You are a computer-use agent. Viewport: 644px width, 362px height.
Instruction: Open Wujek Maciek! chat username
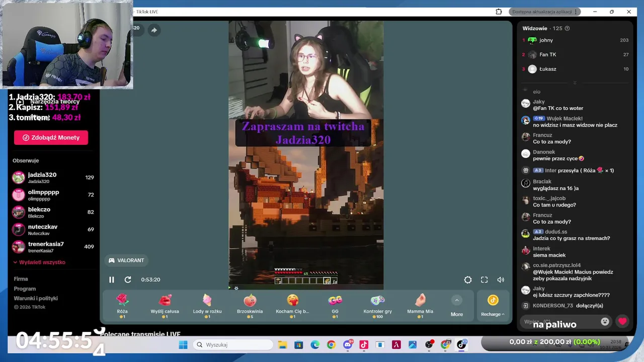point(565,119)
